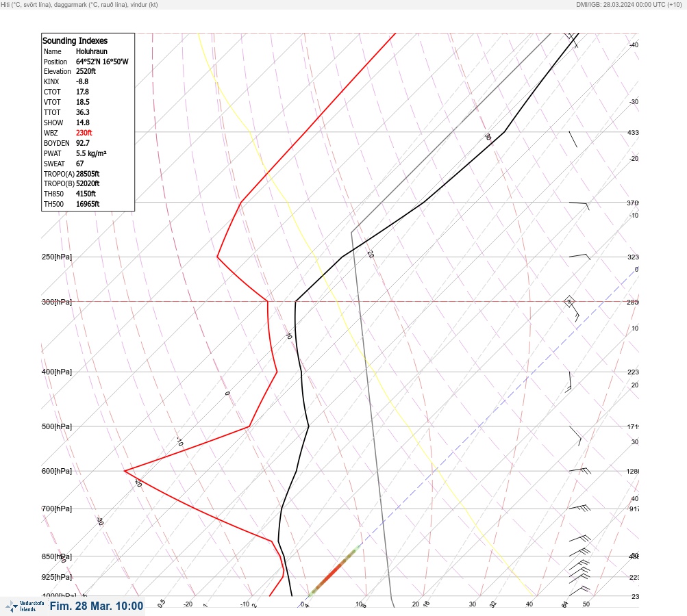Click the TH500 value 16965ft
Image resolution: width=687 pixels, height=616 pixels.
(88, 204)
